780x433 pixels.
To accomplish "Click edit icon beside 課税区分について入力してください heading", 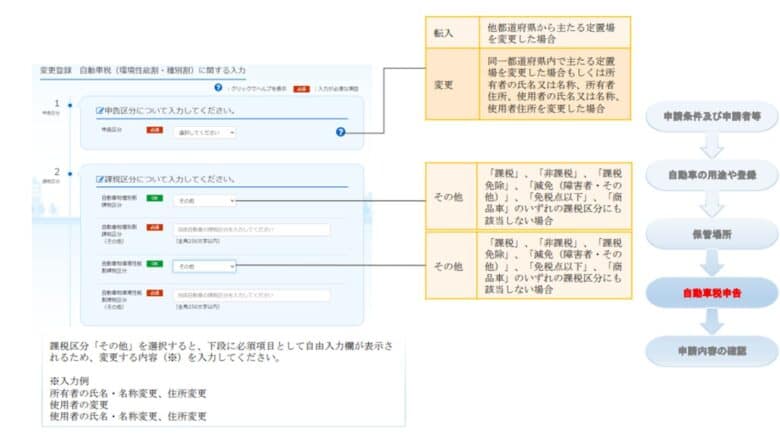I will pyautogui.click(x=99, y=179).
